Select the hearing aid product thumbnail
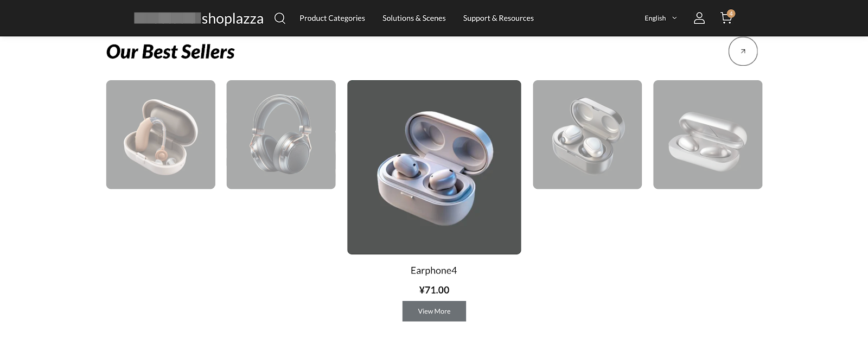The image size is (868, 345). point(161,135)
